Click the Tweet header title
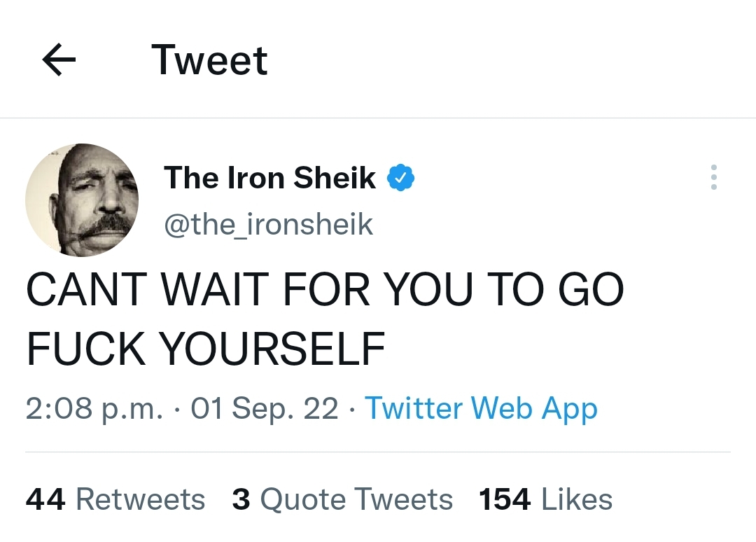 click(x=209, y=60)
